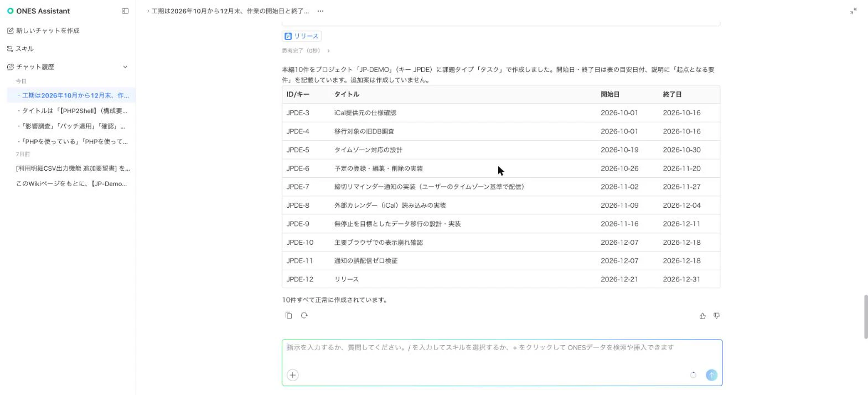This screenshot has width=868, height=395.
Task: Open the リリース tag chip
Action: coord(302,36)
